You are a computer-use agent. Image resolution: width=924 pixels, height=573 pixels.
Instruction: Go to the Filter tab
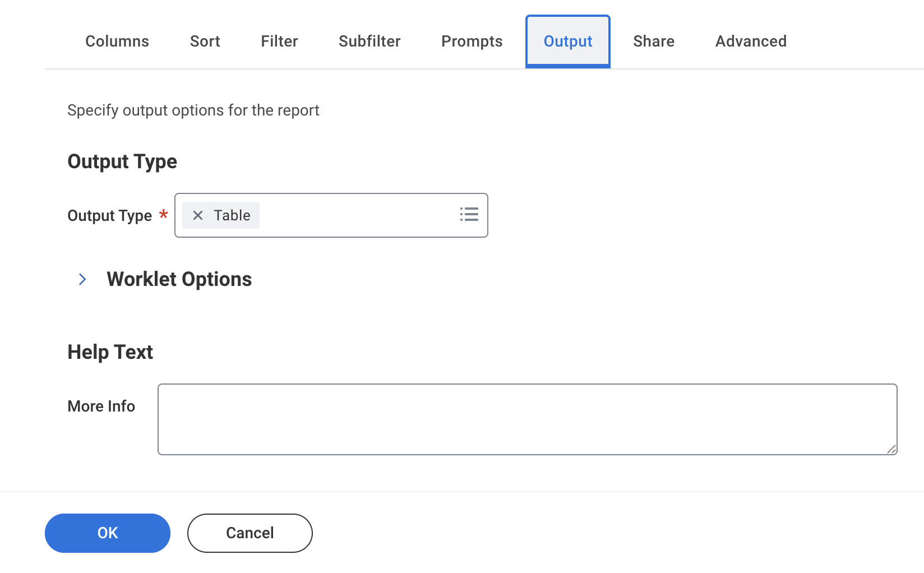click(279, 41)
